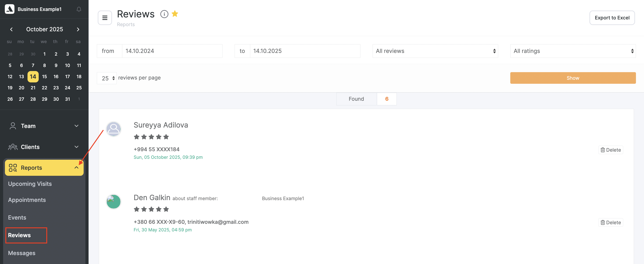The width and height of the screenshot is (644, 264).
Task: Toggle the yellow favorite star
Action: pos(175,14)
